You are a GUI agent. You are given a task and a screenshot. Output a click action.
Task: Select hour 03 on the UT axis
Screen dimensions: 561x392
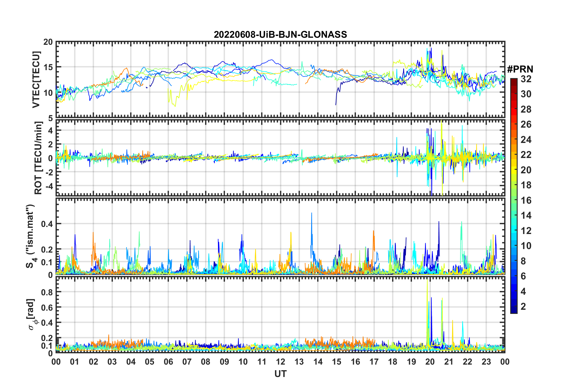pyautogui.click(x=112, y=362)
